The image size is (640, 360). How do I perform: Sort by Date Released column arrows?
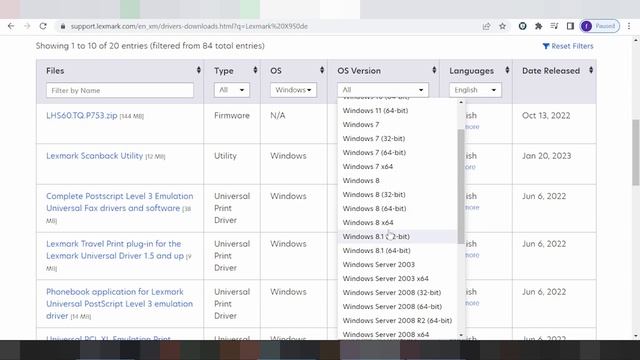pos(591,70)
